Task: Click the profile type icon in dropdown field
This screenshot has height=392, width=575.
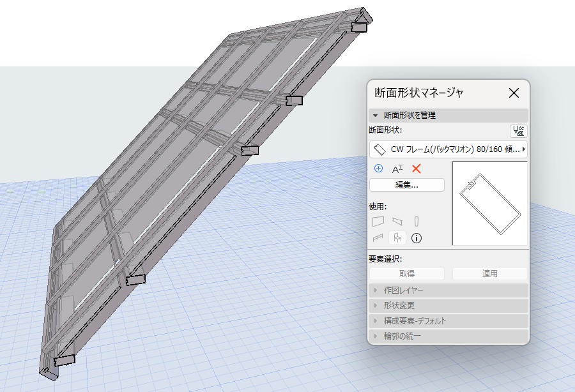Action: click(x=379, y=149)
